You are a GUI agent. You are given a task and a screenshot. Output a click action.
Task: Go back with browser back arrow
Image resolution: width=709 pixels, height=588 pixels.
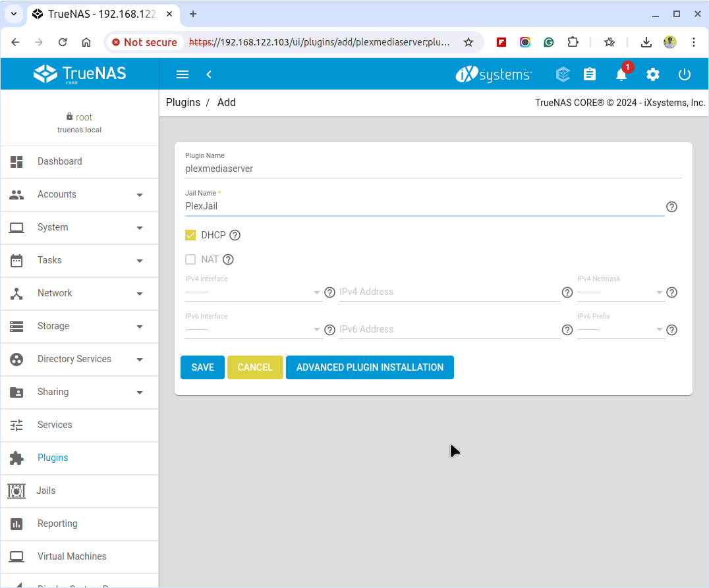coord(15,42)
